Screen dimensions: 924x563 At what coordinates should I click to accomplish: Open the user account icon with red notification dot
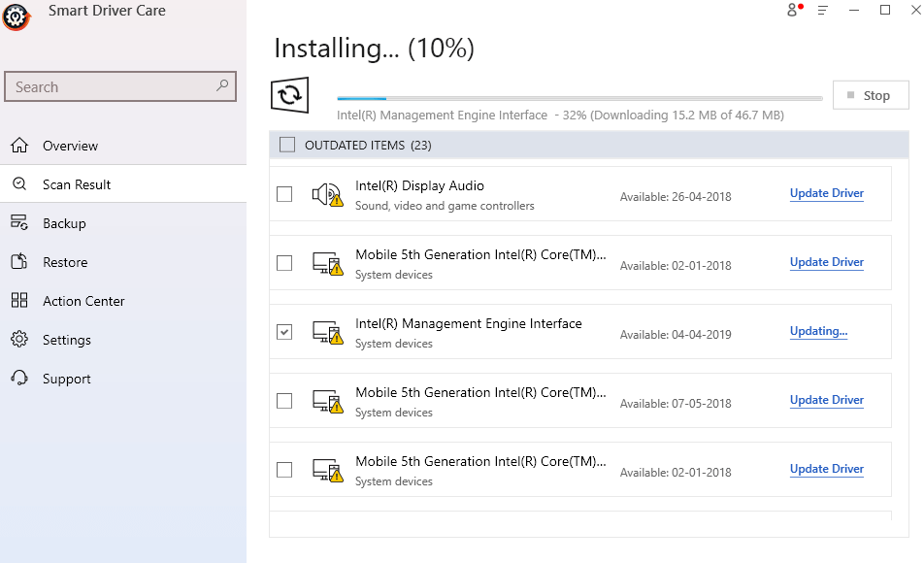point(792,11)
